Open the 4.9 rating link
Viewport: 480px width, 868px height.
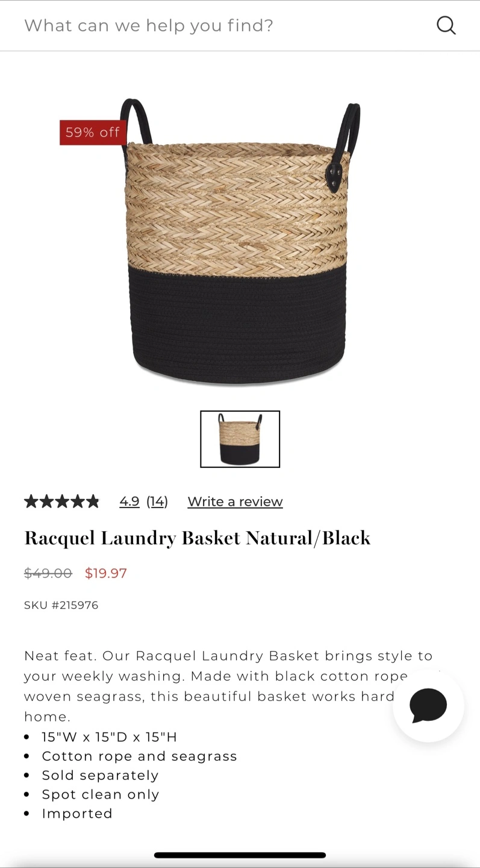(129, 502)
